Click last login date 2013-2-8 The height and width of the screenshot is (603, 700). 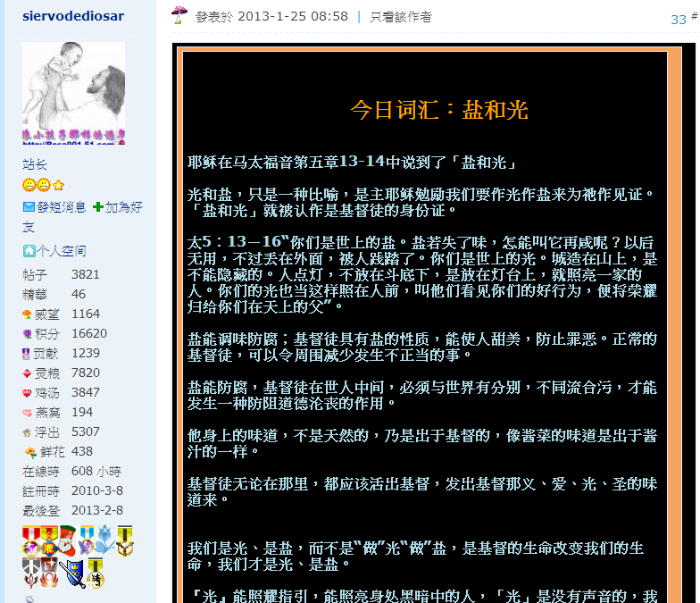pyautogui.click(x=96, y=510)
